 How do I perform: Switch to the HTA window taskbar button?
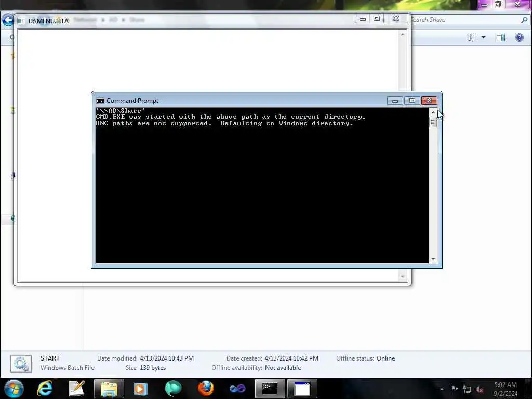(x=302, y=389)
